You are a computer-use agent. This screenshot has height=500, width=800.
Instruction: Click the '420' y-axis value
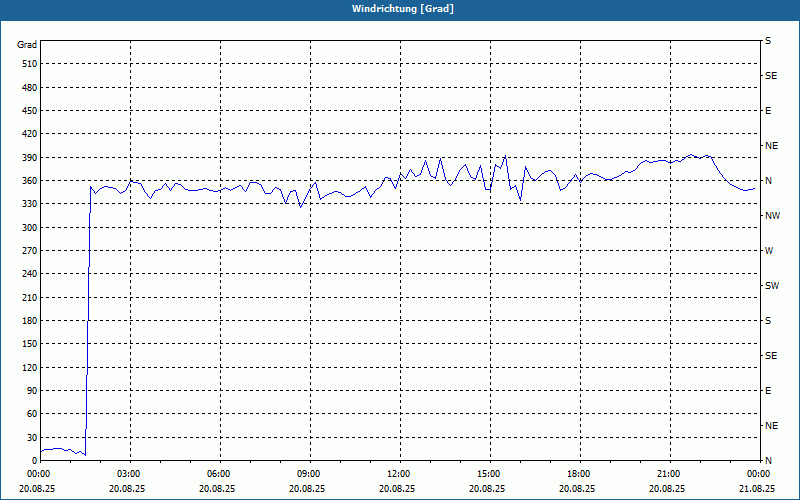pyautogui.click(x=30, y=134)
